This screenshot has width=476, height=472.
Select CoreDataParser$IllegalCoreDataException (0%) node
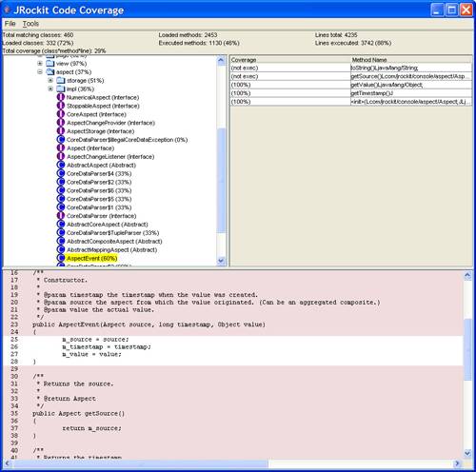click(127, 140)
